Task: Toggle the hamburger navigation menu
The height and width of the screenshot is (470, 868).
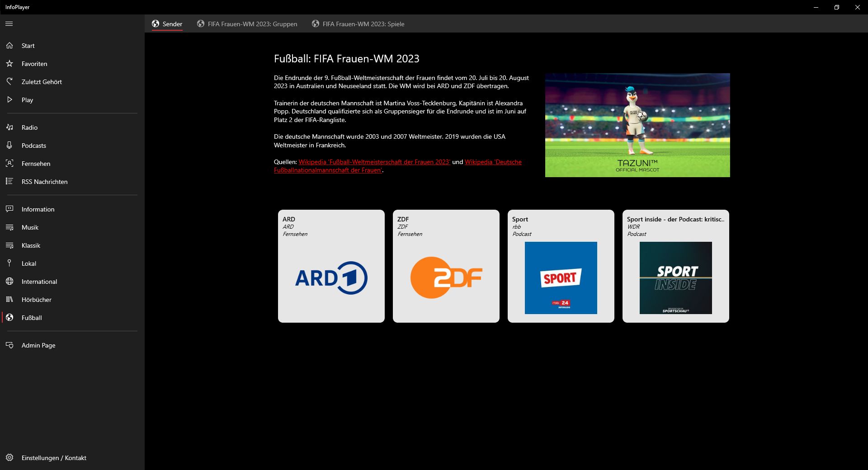Action: [x=9, y=24]
